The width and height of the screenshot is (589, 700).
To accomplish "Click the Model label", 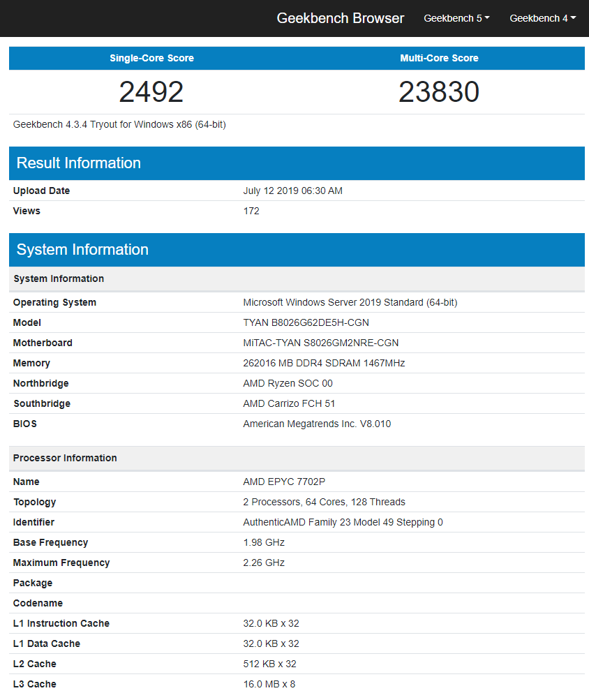I will [27, 322].
